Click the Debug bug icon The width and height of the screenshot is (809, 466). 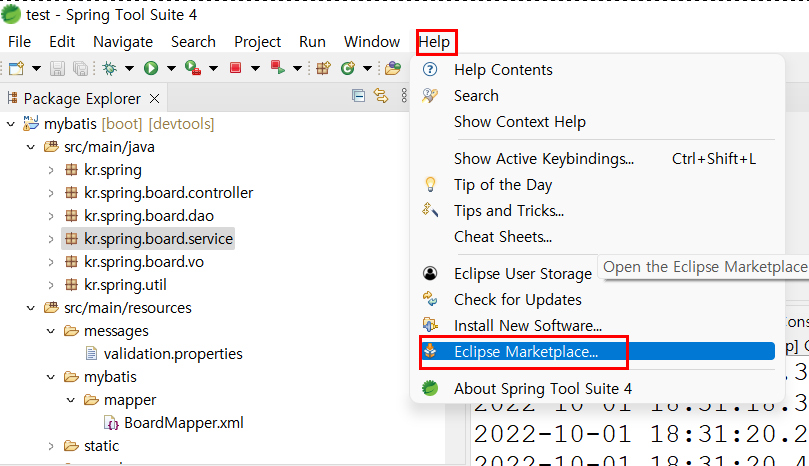tap(109, 68)
